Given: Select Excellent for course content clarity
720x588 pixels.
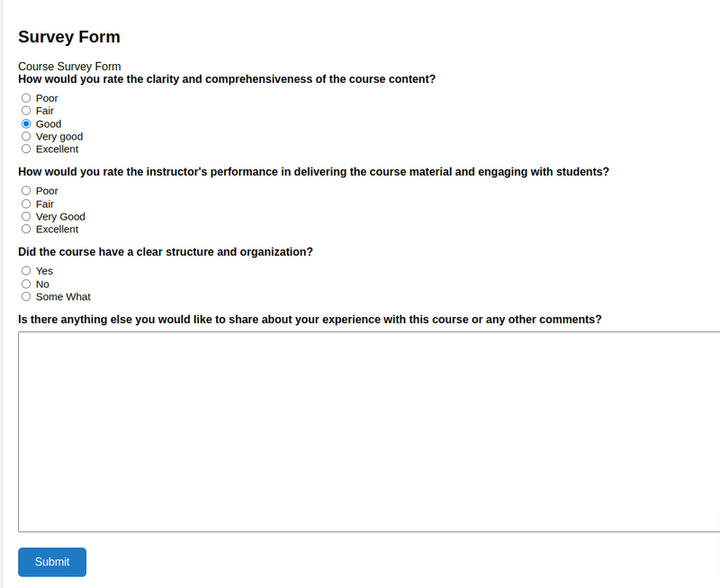Looking at the screenshot, I should 26,149.
